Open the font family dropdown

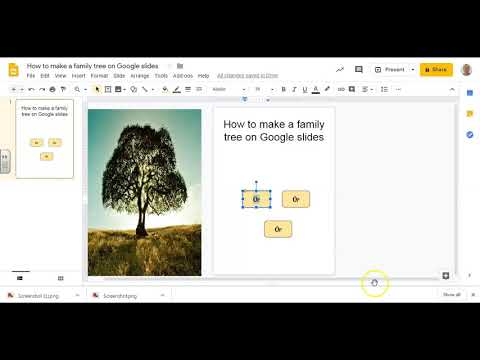click(x=229, y=89)
